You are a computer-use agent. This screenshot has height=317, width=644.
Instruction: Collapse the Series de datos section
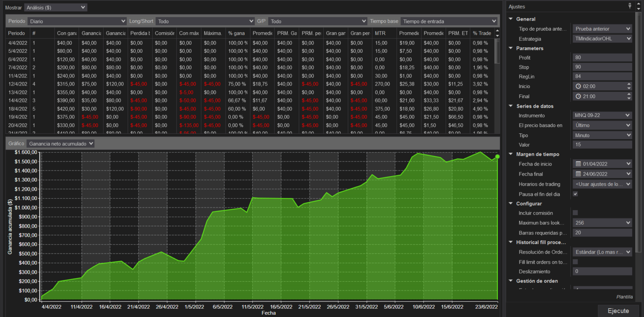[x=510, y=106]
